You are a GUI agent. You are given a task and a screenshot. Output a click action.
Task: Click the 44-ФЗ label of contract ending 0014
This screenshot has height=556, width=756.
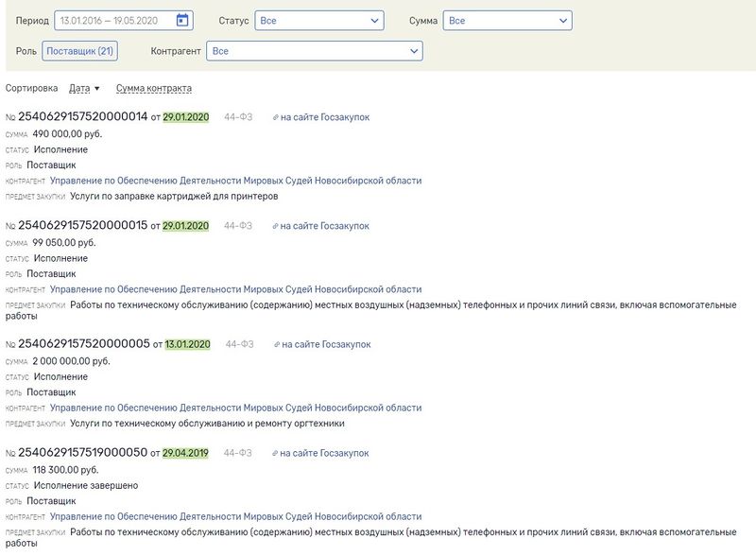point(238,117)
